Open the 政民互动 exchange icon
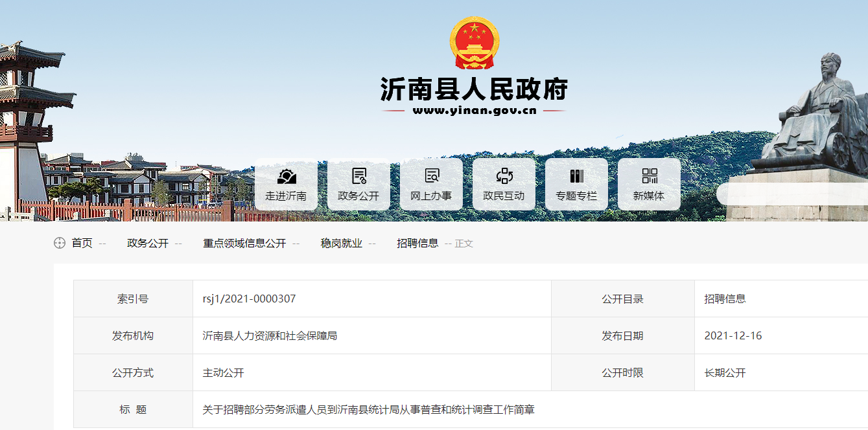 pyautogui.click(x=504, y=176)
